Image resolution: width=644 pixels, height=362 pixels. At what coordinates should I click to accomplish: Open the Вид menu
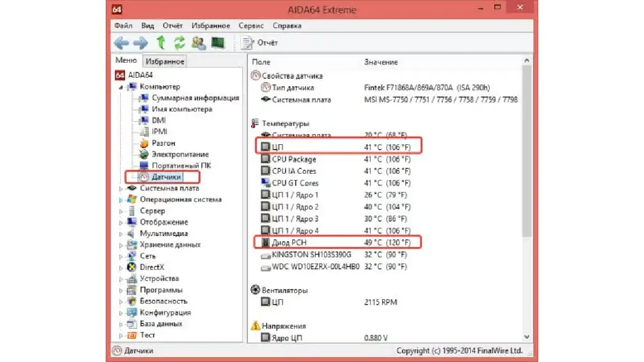(148, 26)
